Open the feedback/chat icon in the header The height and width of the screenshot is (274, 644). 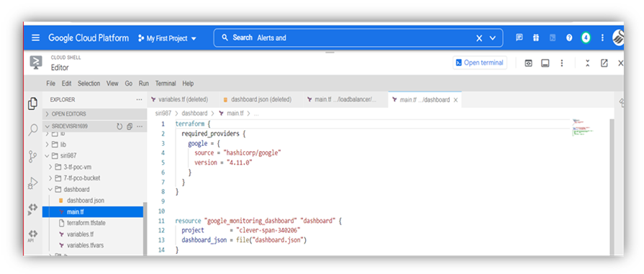(x=520, y=38)
